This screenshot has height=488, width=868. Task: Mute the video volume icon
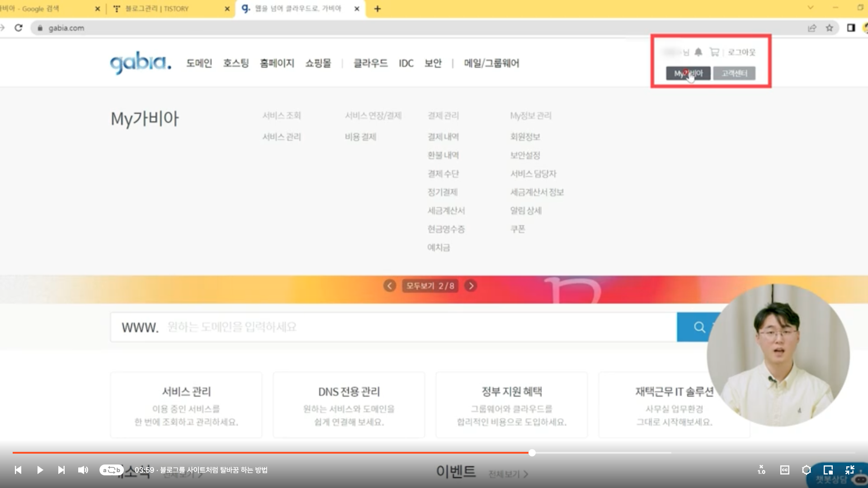point(83,470)
